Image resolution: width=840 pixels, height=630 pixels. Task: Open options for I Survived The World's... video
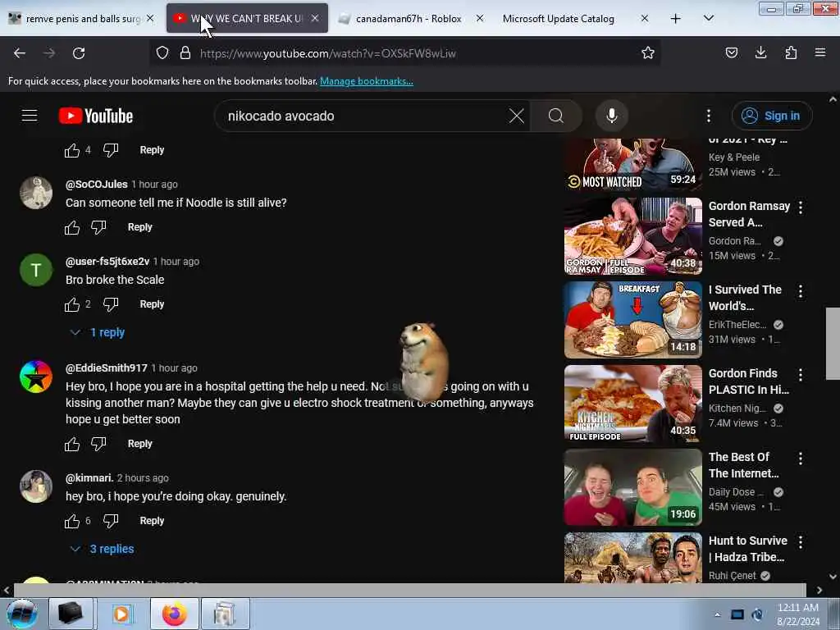pyautogui.click(x=801, y=291)
